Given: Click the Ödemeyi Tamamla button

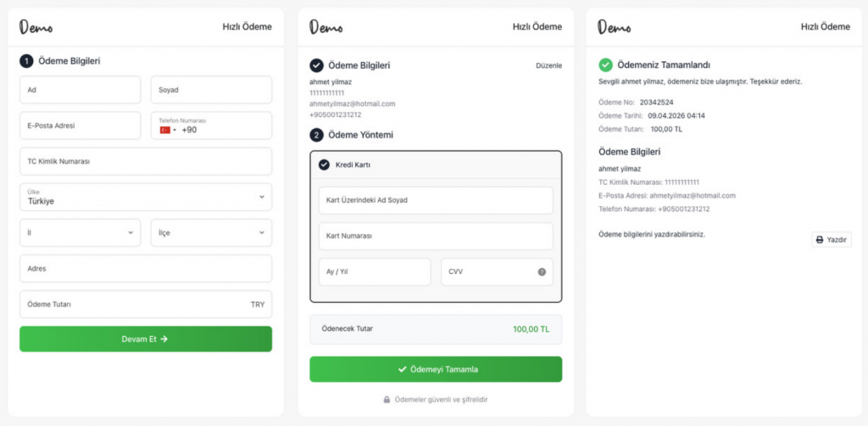Looking at the screenshot, I should pyautogui.click(x=436, y=369).
